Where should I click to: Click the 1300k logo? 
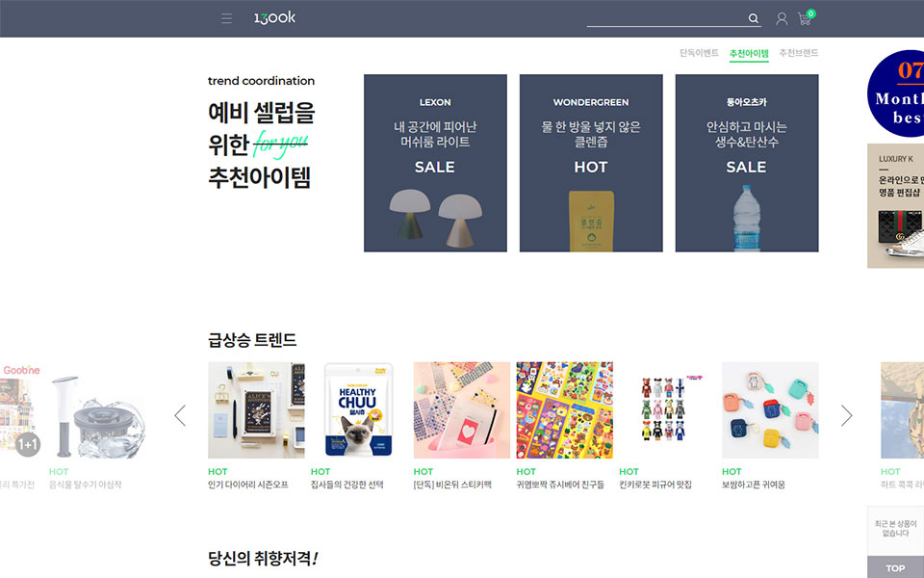point(274,17)
